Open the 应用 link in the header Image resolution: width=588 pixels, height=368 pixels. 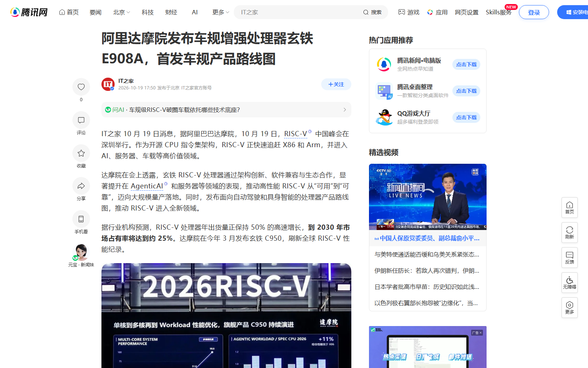pos(437,12)
